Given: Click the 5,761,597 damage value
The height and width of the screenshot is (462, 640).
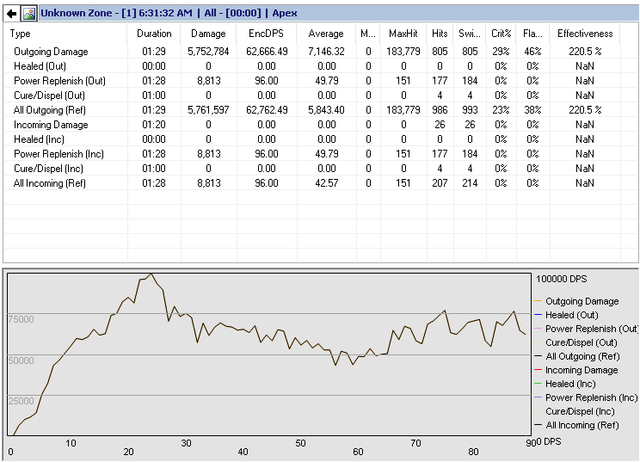Looking at the screenshot, I should coord(208,110).
